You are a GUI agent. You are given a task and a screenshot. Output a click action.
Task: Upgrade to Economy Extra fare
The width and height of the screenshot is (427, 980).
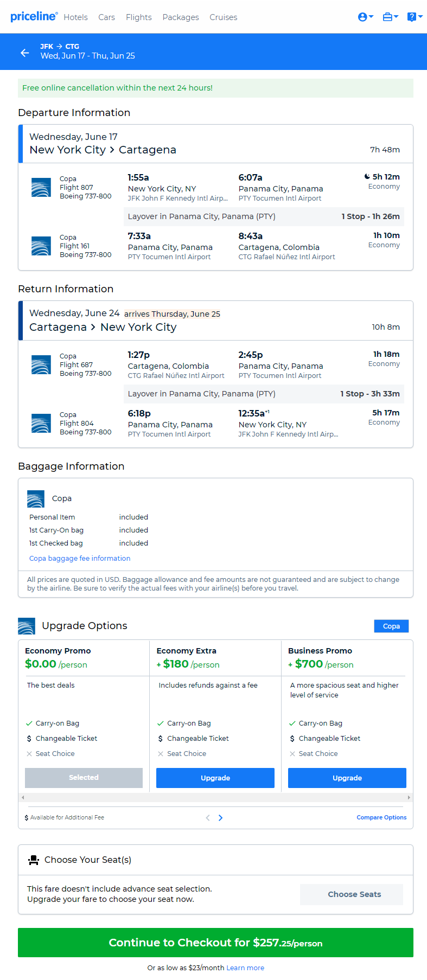[x=215, y=778]
